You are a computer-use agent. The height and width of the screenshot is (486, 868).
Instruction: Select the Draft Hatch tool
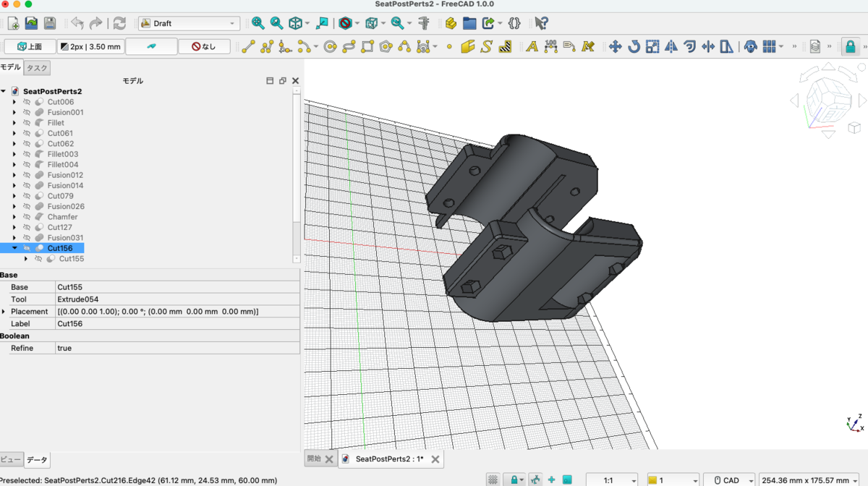[x=505, y=47]
